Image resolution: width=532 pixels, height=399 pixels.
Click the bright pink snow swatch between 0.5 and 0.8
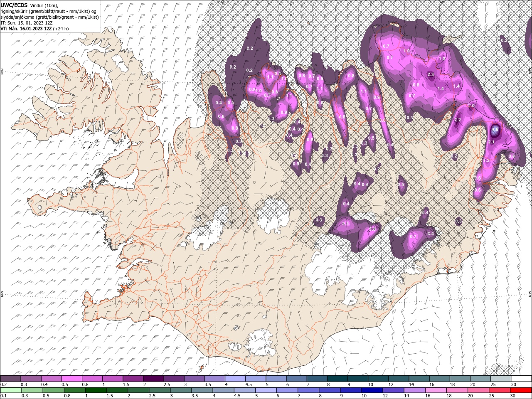pos(71,378)
